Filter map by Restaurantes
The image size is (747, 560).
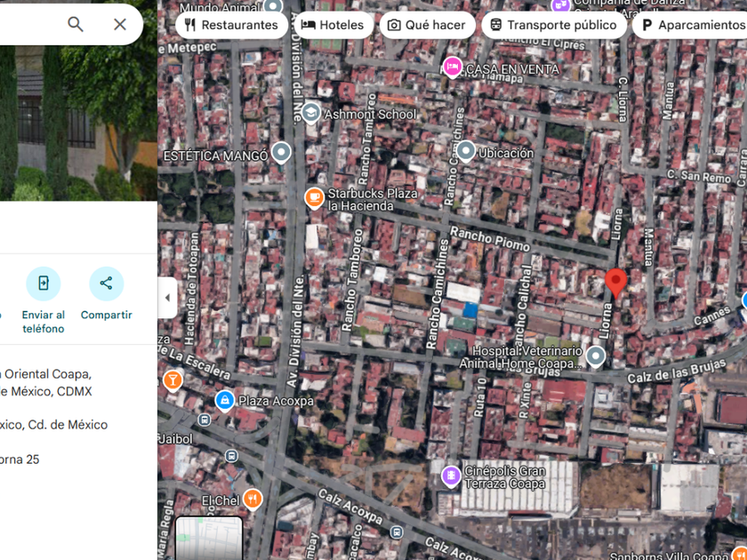[x=231, y=25]
